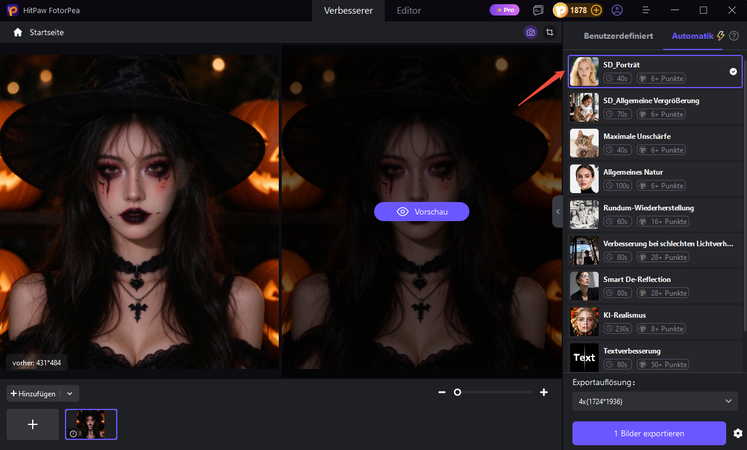
Task: Select Allgemeines Natur model
Action: [655, 179]
